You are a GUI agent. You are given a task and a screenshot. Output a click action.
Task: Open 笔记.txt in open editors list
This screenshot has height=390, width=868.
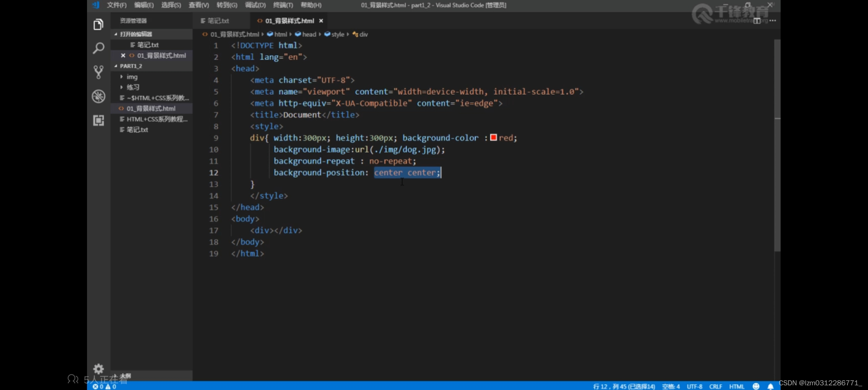pos(152,45)
